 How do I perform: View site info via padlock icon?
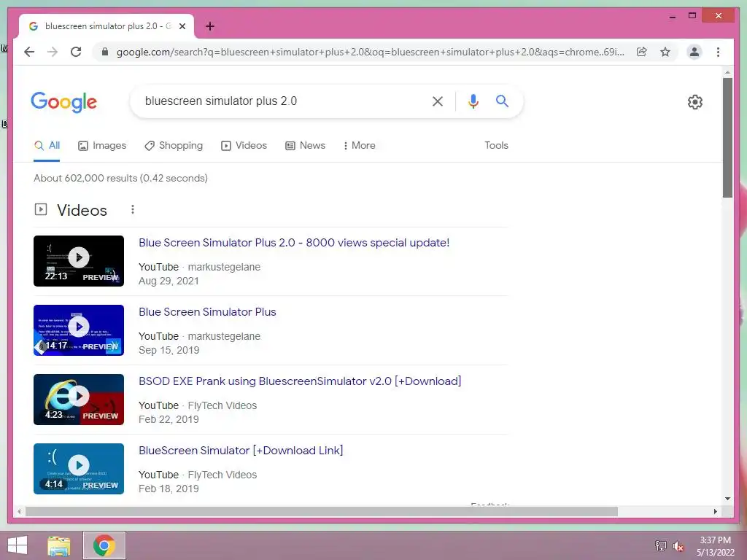pos(105,52)
